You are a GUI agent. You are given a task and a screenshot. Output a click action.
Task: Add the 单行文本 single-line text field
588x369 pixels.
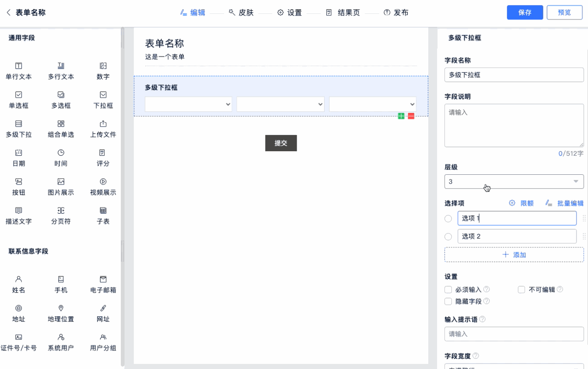click(19, 71)
